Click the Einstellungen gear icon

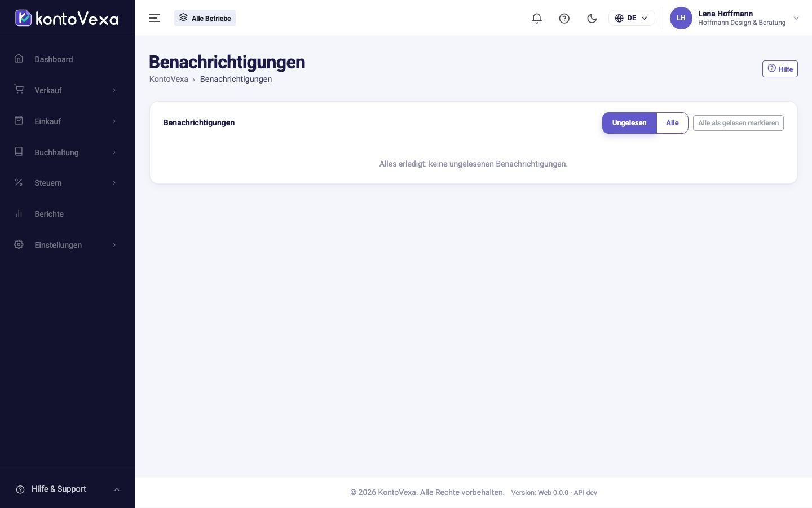click(x=19, y=244)
